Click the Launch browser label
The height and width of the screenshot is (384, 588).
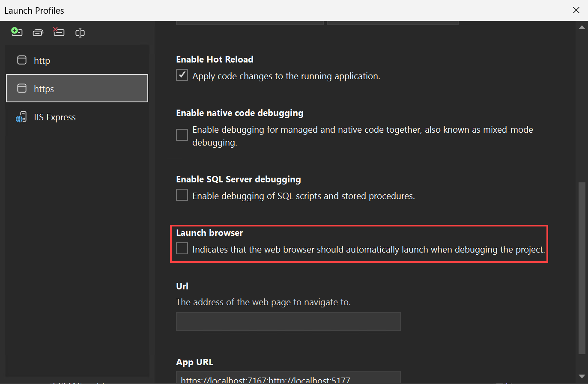coord(209,233)
